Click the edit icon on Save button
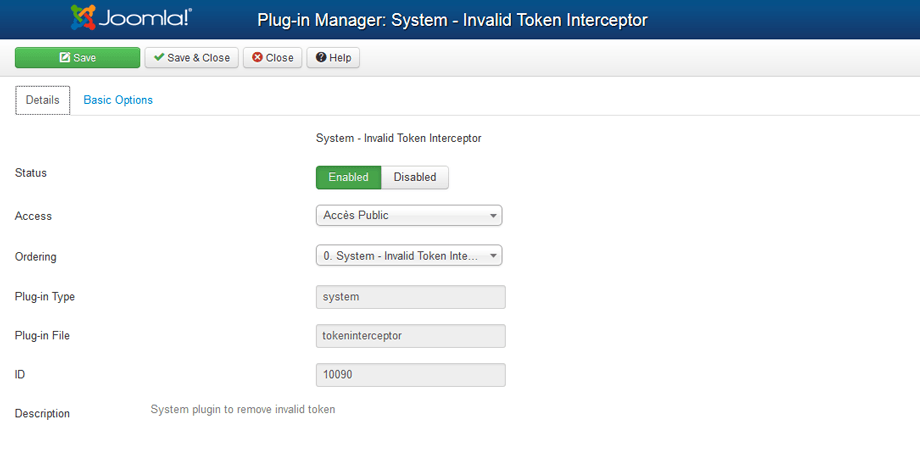 point(65,58)
